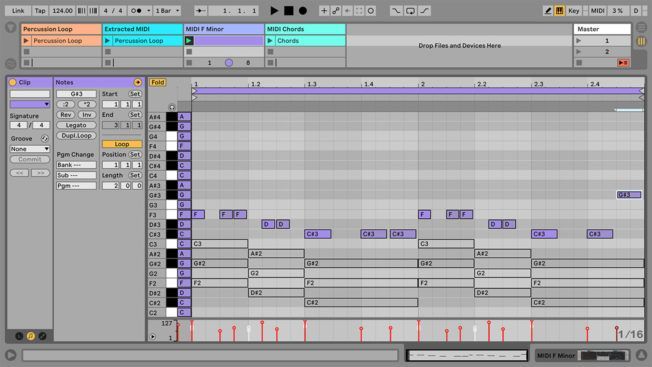
Task: Toggle the velocity lane fold arrow
Action: pos(153,337)
